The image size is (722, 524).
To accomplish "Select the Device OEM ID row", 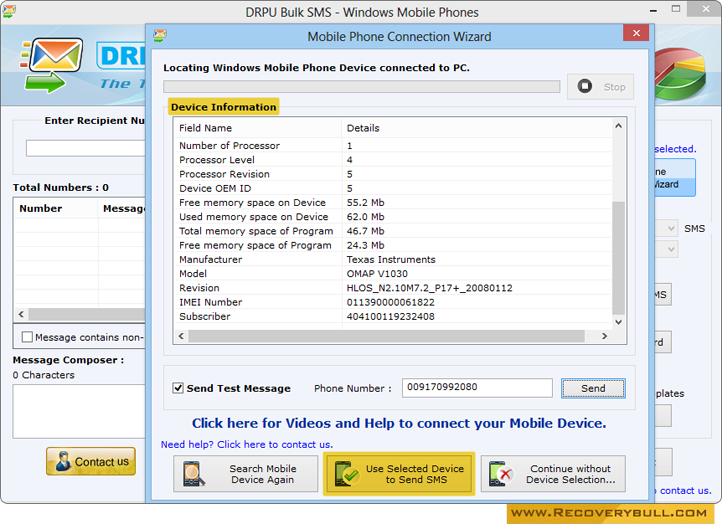I will 393,188.
